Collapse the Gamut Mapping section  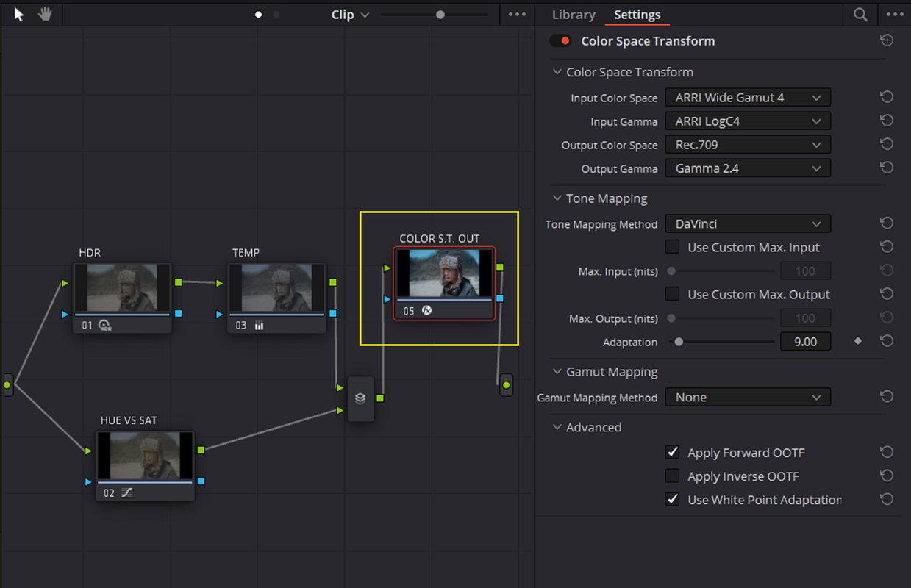(557, 372)
